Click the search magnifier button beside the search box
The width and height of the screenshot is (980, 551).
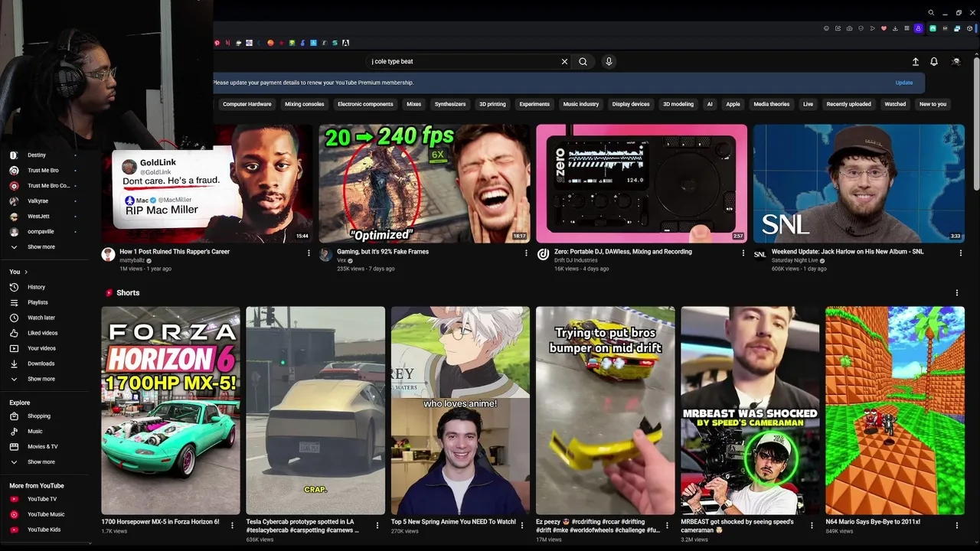[583, 61]
